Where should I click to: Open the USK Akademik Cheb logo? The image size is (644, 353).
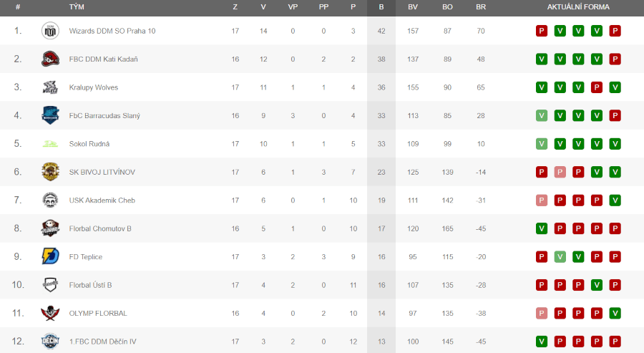click(x=50, y=200)
